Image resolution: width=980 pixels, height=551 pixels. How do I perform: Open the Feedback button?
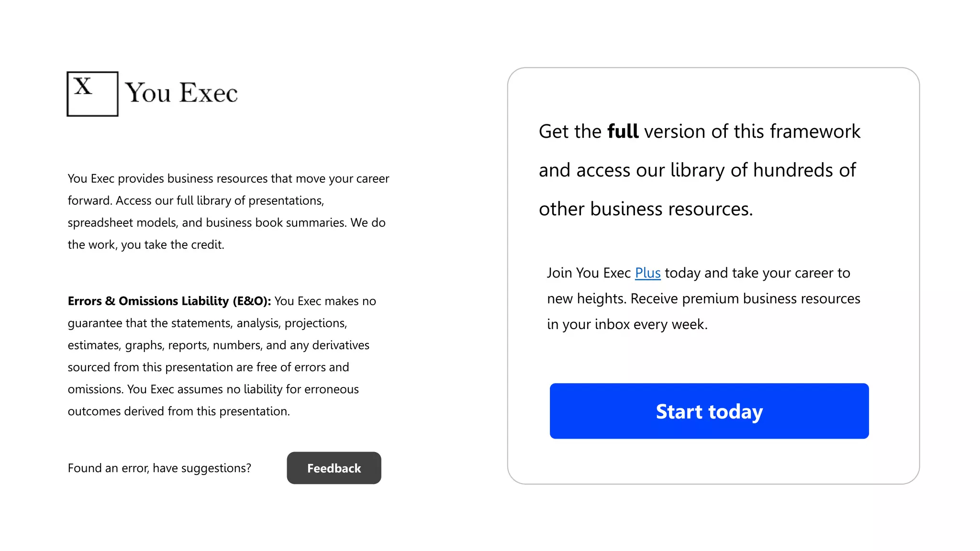(x=334, y=468)
